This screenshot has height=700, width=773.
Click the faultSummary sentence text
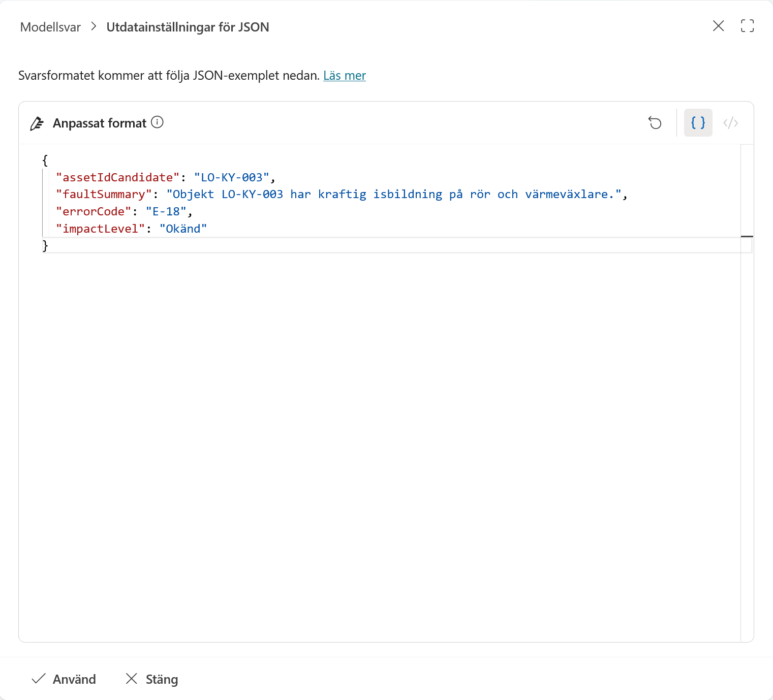[x=394, y=194]
